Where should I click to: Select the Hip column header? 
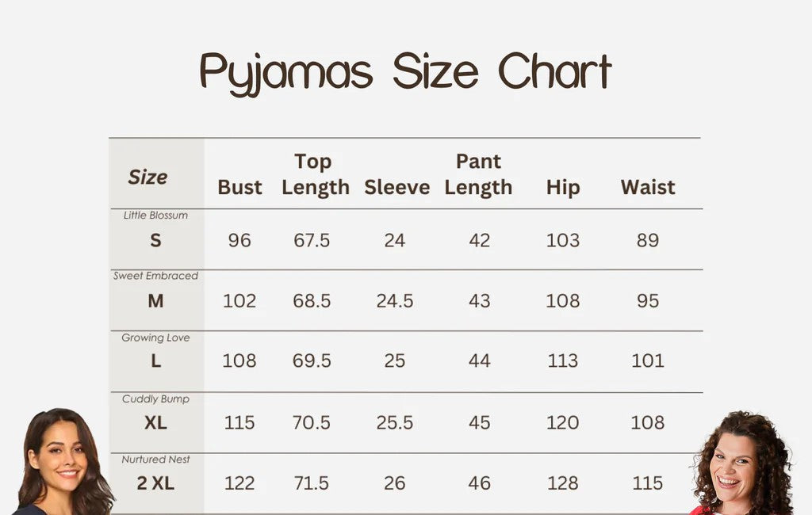tap(563, 188)
